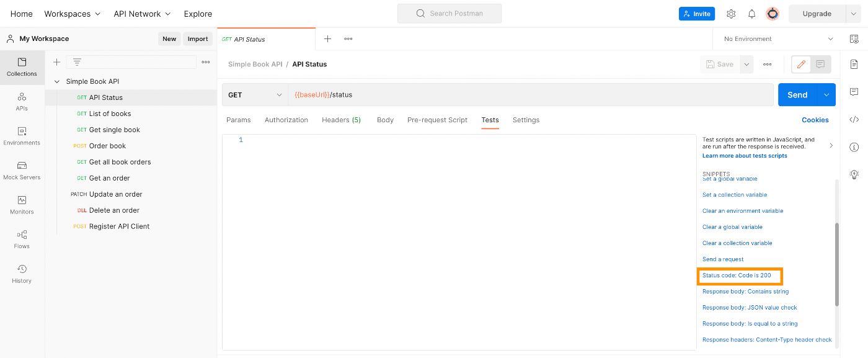The image size is (868, 358).
Task: Open the Collections sidebar panel
Action: click(x=22, y=67)
